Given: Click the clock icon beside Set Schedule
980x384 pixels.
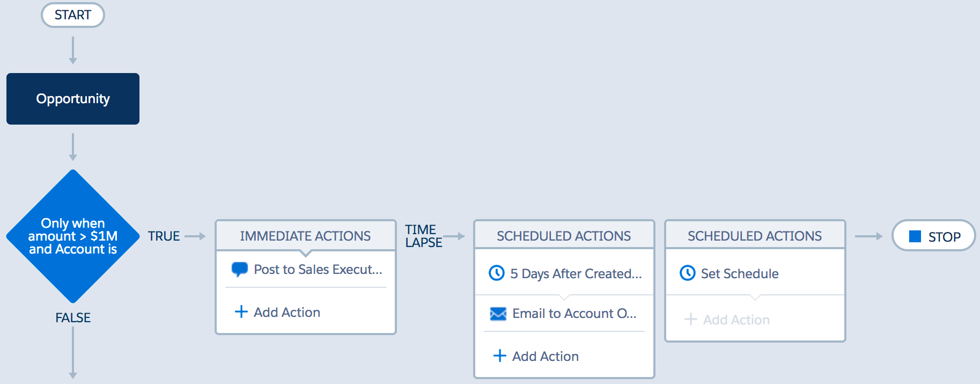Looking at the screenshot, I should [x=687, y=273].
